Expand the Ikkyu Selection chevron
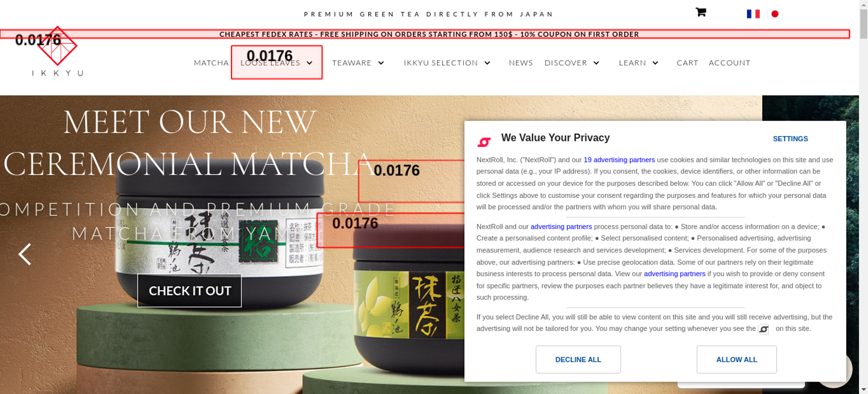 pyautogui.click(x=487, y=63)
